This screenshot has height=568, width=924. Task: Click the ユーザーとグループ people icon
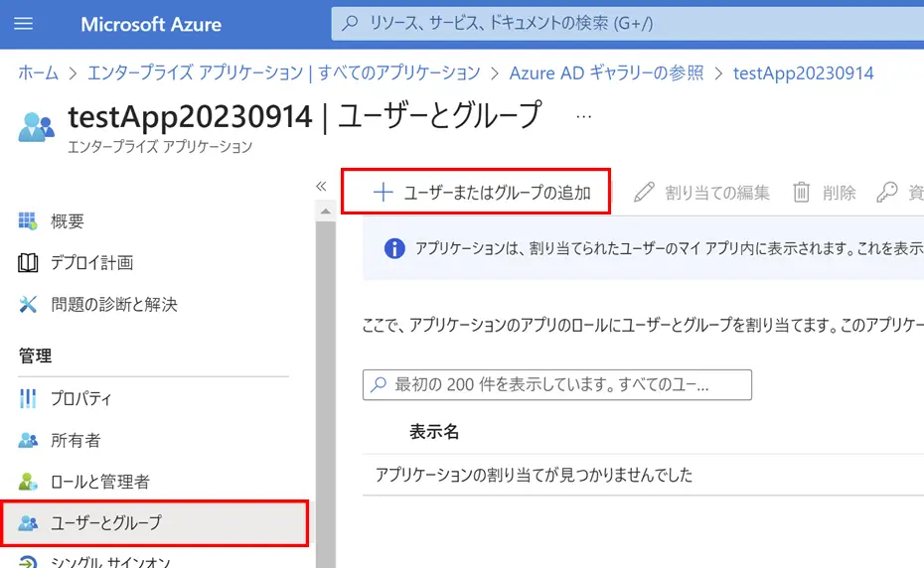[28, 522]
